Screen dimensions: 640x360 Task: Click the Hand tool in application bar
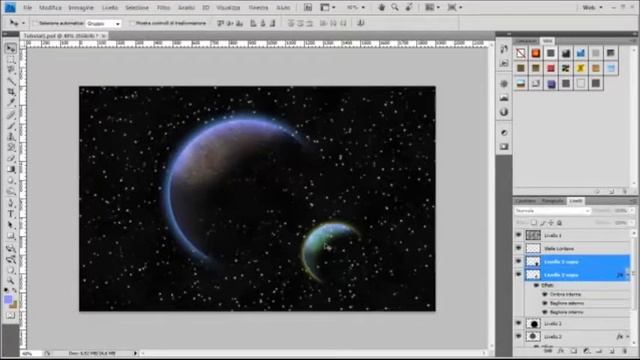[381, 7]
